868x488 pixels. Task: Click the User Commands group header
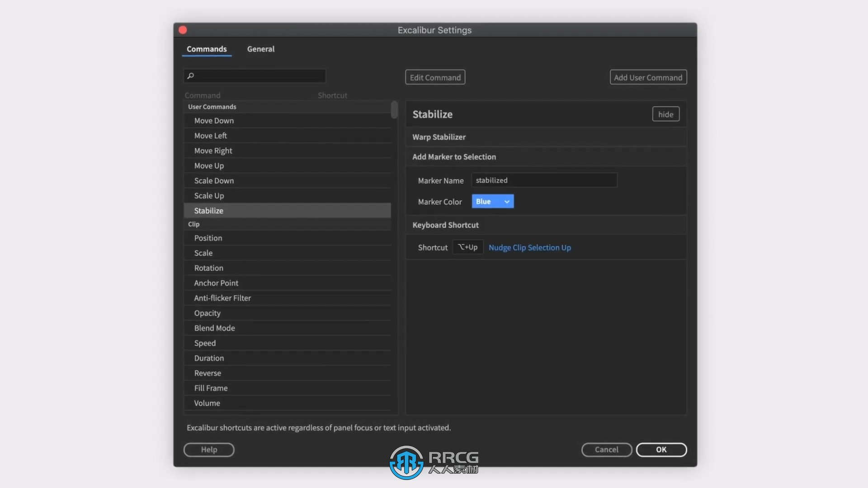tap(287, 107)
